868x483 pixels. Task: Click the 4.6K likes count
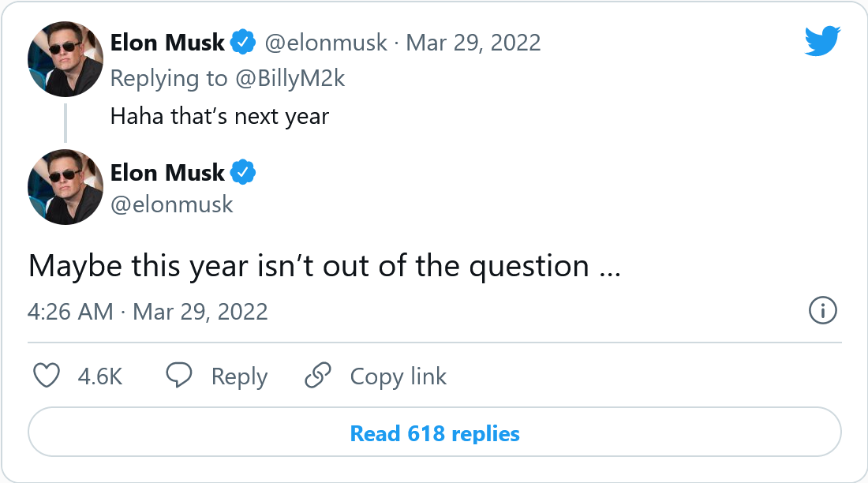(99, 376)
